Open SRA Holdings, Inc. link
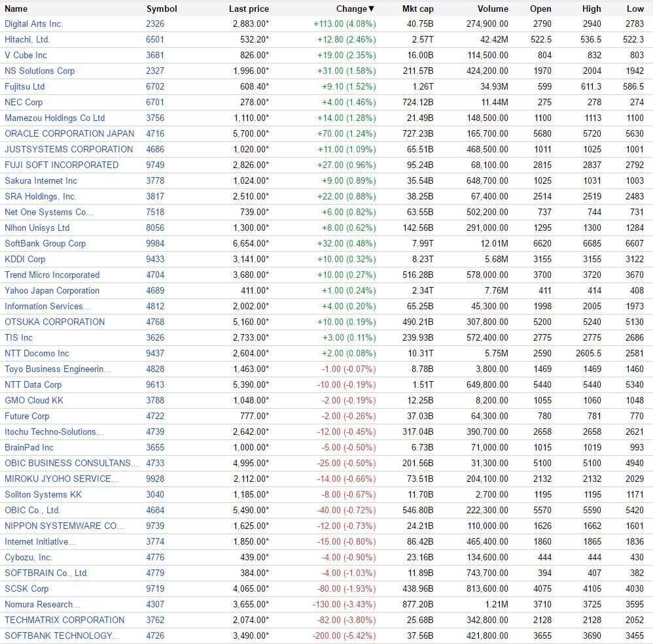 (41, 196)
